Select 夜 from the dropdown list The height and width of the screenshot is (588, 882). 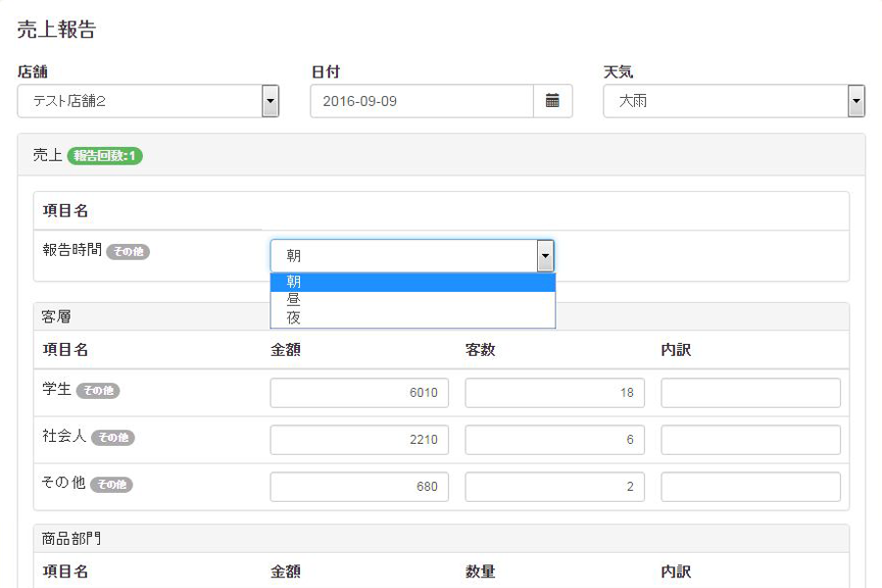(413, 318)
